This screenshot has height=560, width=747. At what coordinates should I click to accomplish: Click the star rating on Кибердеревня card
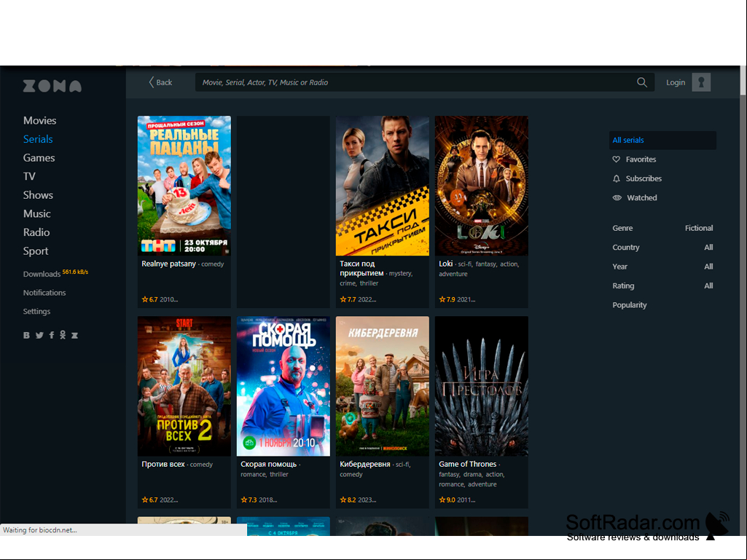[x=348, y=500]
